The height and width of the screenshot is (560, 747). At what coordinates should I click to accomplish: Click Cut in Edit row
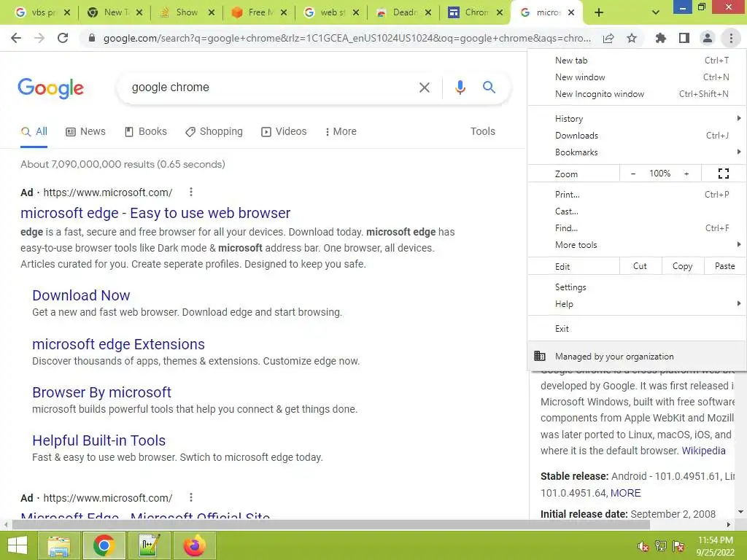click(x=640, y=266)
